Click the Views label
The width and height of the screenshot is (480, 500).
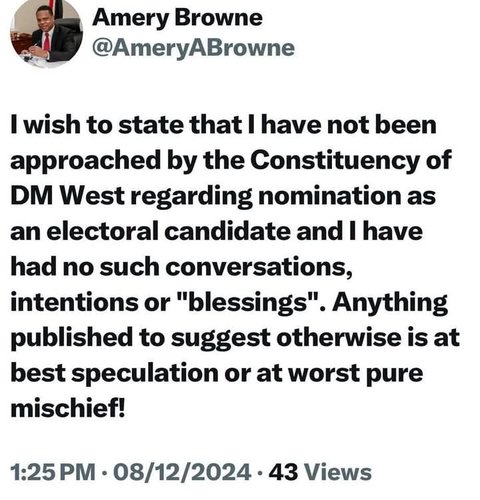[338, 472]
